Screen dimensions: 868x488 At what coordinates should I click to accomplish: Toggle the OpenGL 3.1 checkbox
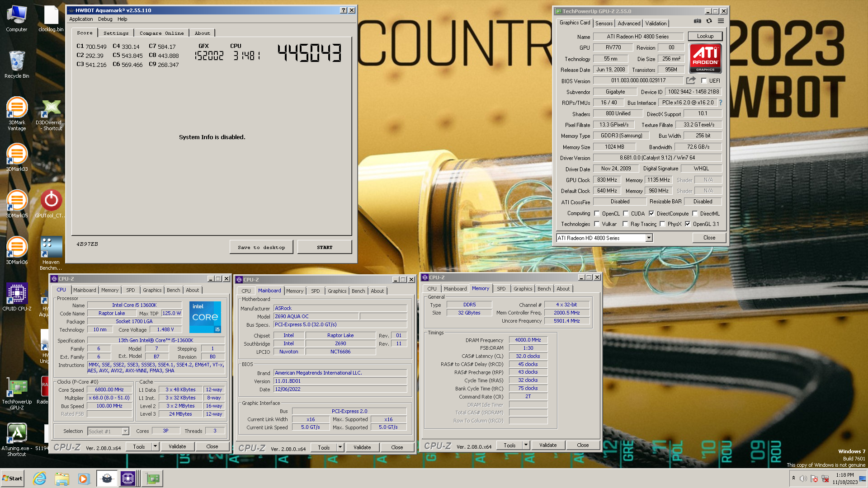coord(688,224)
